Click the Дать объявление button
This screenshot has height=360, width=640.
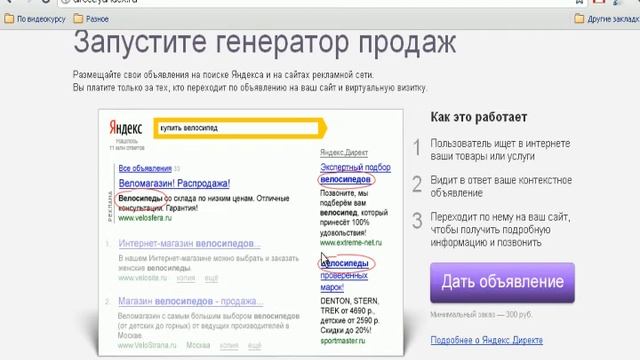(502, 282)
